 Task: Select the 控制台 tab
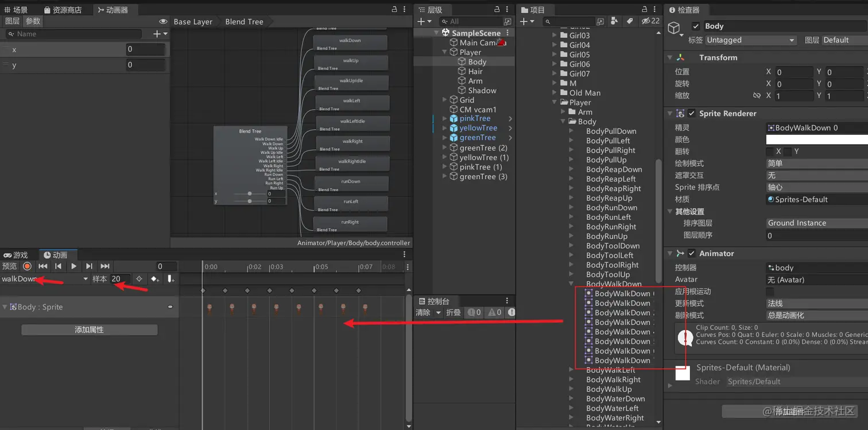pyautogui.click(x=434, y=301)
